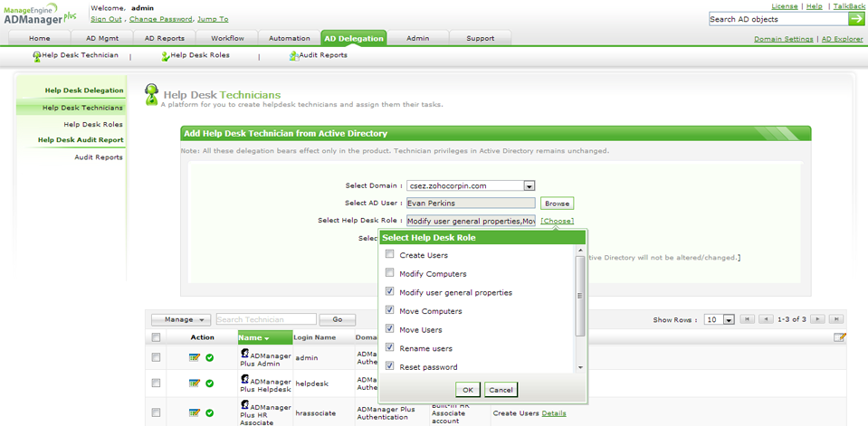Click the green status icon for admin
The image size is (868, 426).
click(210, 358)
